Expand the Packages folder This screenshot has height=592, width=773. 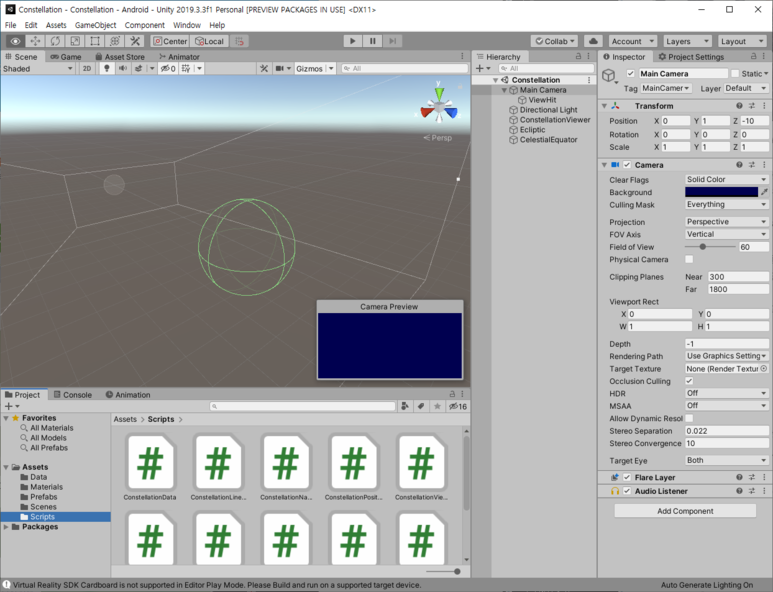tap(6, 526)
